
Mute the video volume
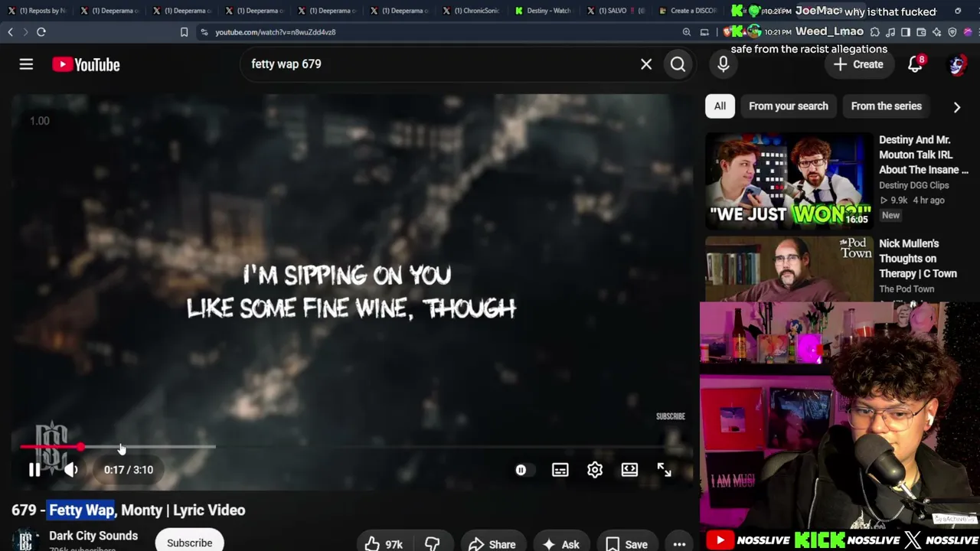point(70,470)
